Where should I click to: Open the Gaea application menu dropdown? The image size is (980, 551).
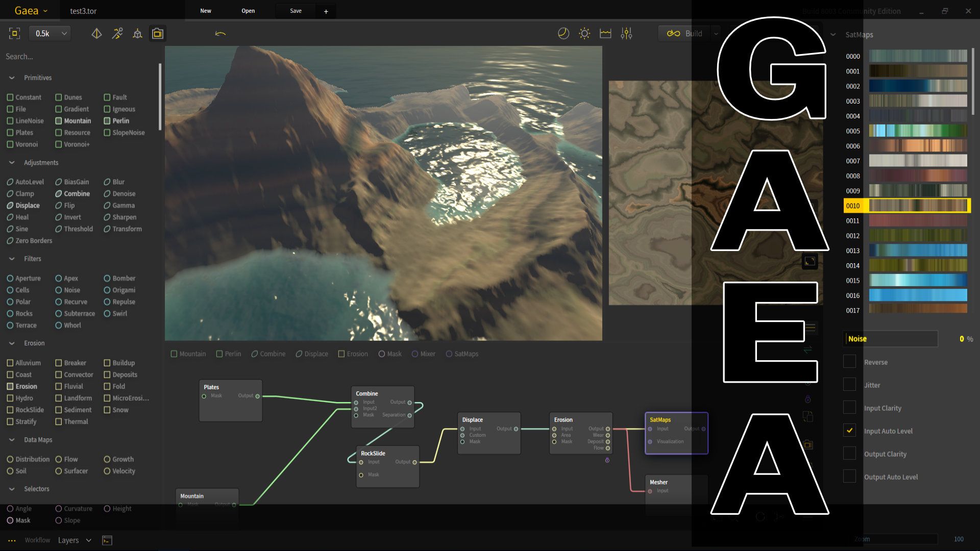[31, 11]
